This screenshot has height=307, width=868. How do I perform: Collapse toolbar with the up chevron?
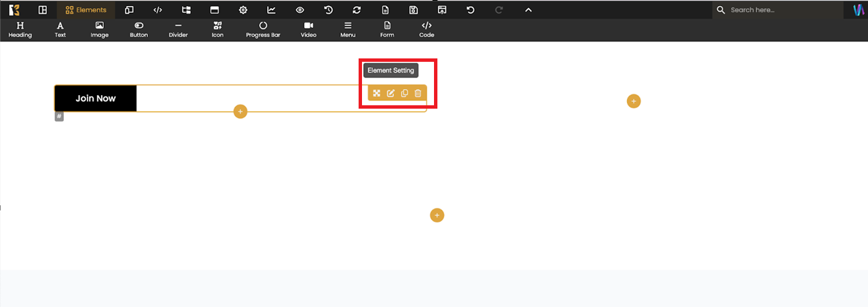tap(528, 10)
